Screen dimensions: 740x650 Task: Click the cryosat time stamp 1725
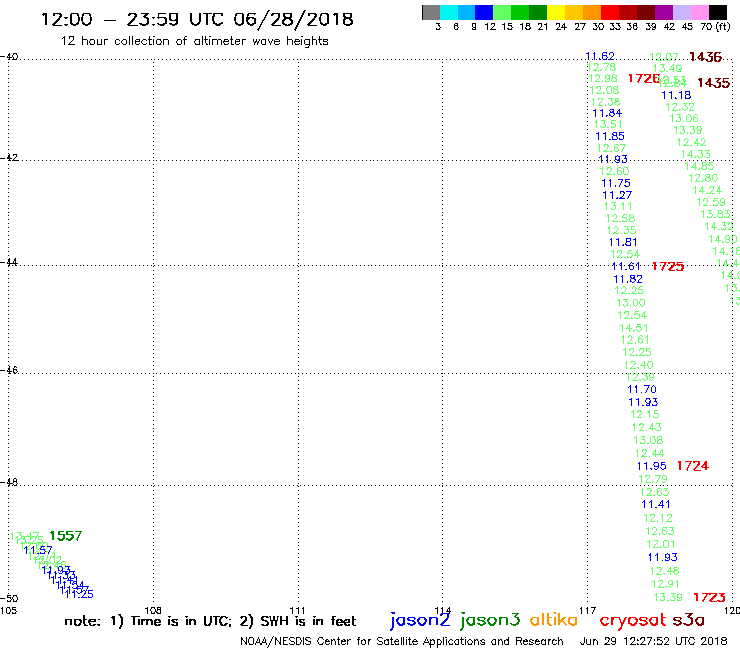coord(668,267)
